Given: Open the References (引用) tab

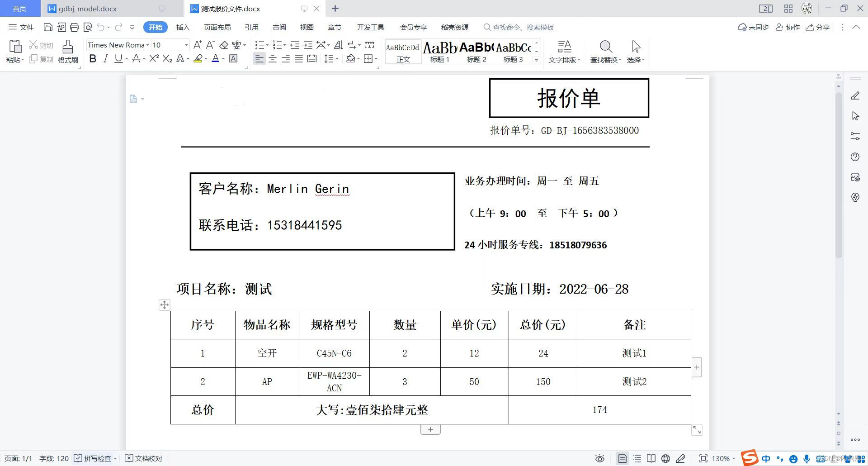Looking at the screenshot, I should (251, 27).
